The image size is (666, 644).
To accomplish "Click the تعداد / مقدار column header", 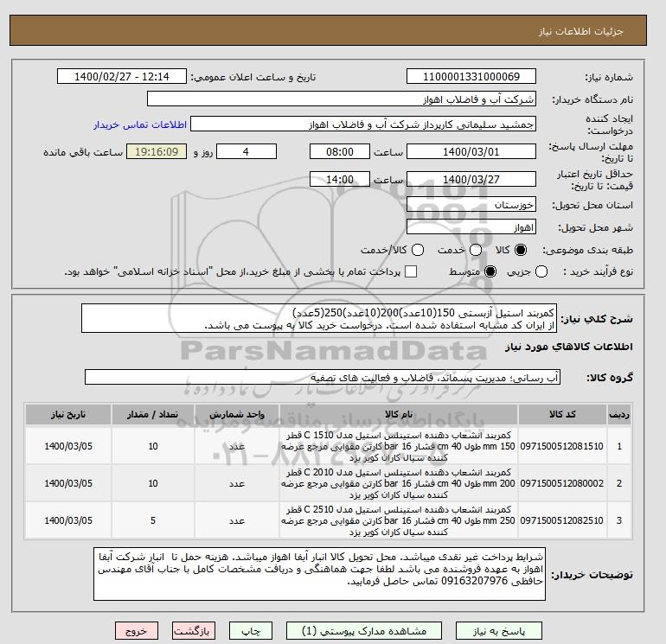I will click(153, 414).
